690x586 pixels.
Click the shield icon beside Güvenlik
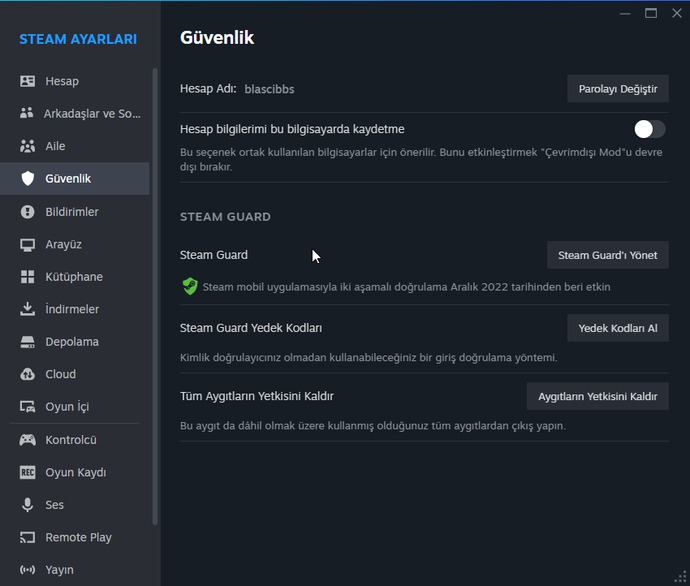27,178
